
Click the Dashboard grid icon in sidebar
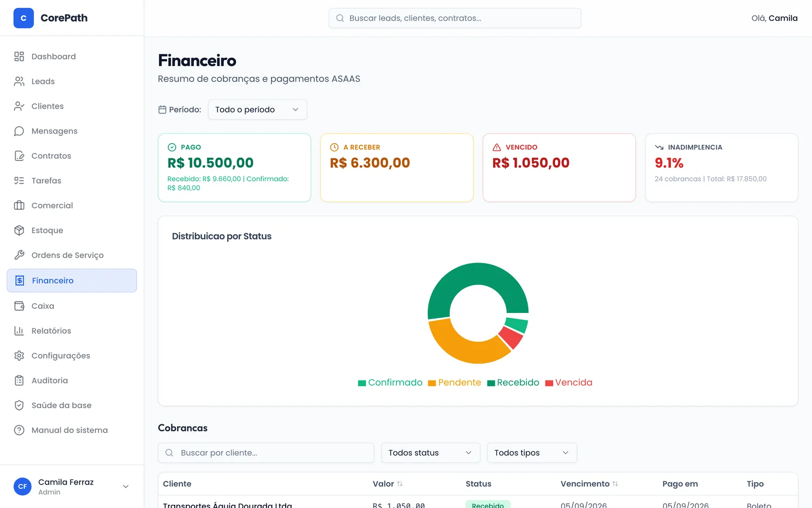coord(19,56)
